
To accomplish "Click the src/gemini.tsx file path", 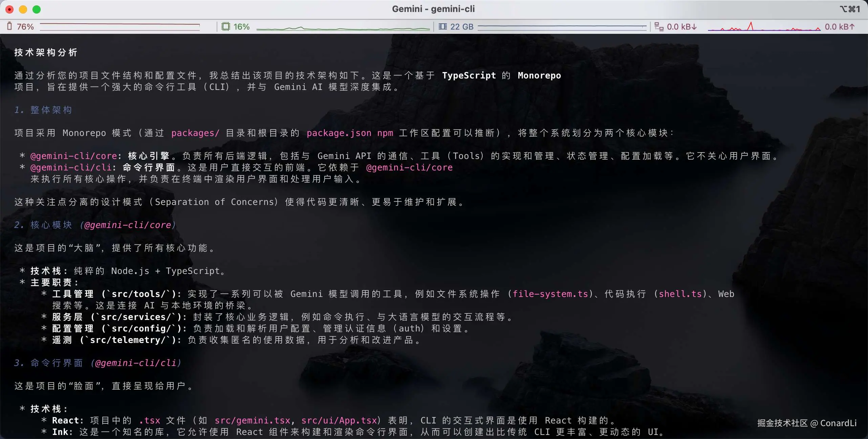I will pyautogui.click(x=252, y=420).
